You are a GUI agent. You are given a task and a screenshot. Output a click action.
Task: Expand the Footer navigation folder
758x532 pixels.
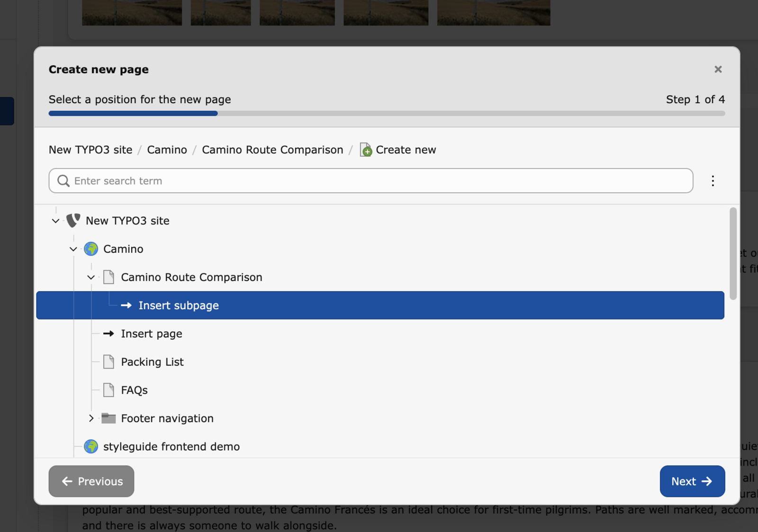[x=91, y=418]
